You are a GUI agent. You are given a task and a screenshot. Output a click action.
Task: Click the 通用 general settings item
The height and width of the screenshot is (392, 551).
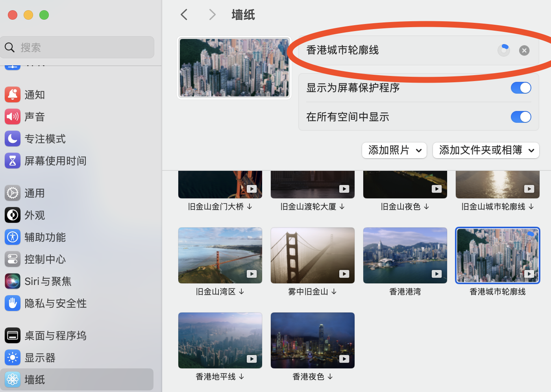(35, 193)
